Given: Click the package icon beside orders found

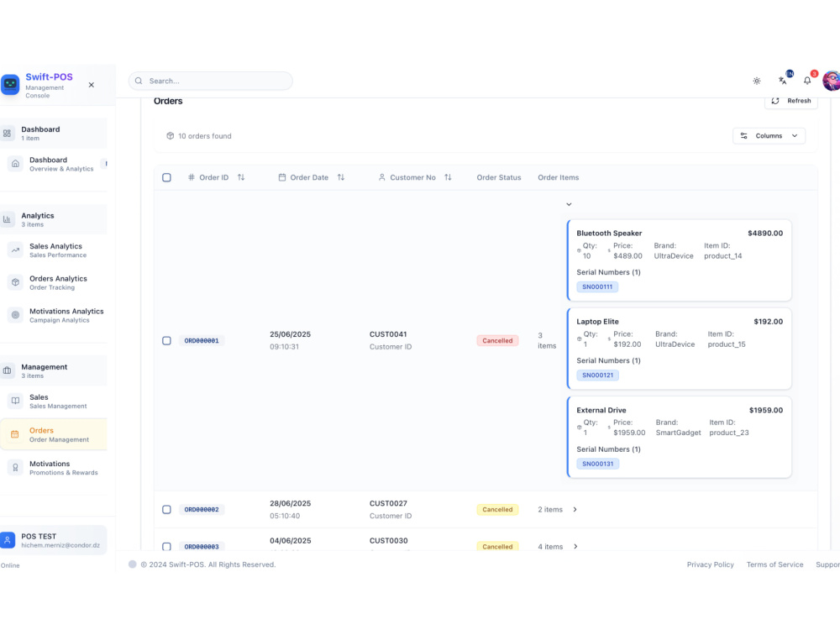Looking at the screenshot, I should pos(170,136).
